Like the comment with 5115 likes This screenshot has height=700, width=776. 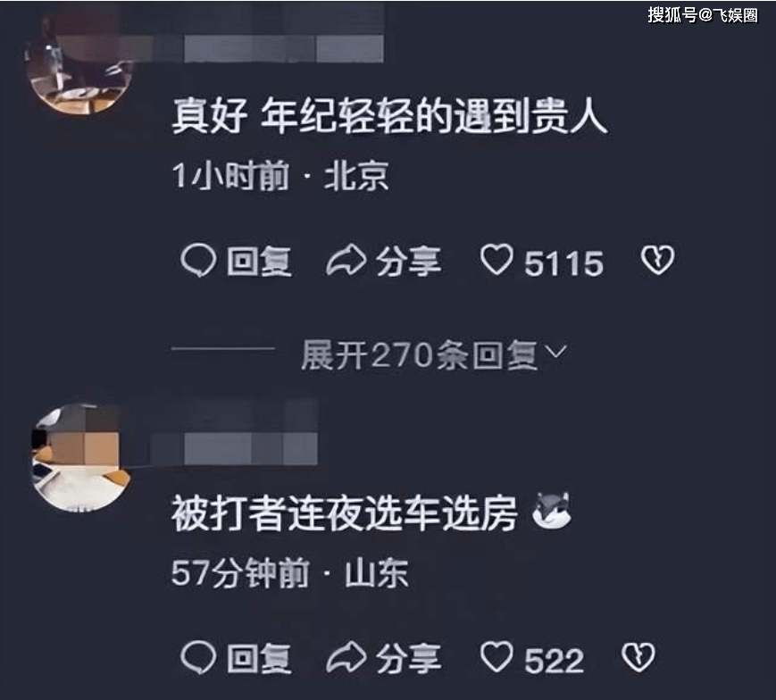496,260
